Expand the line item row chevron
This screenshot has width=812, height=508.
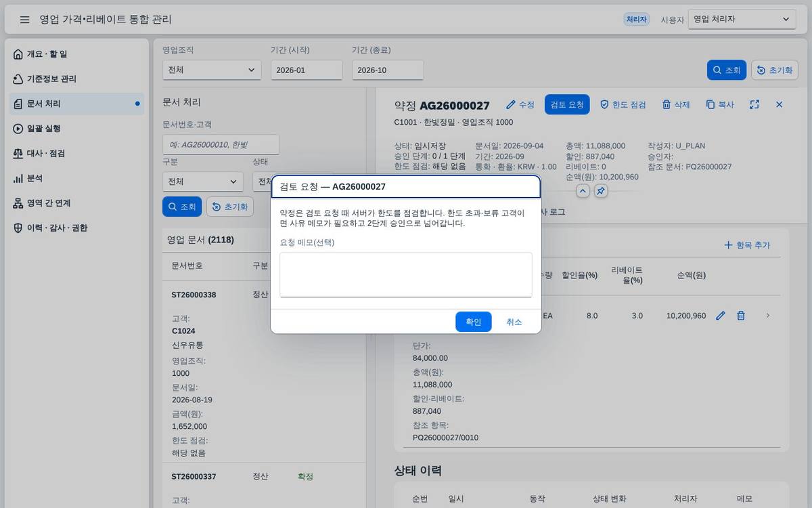pos(768,316)
